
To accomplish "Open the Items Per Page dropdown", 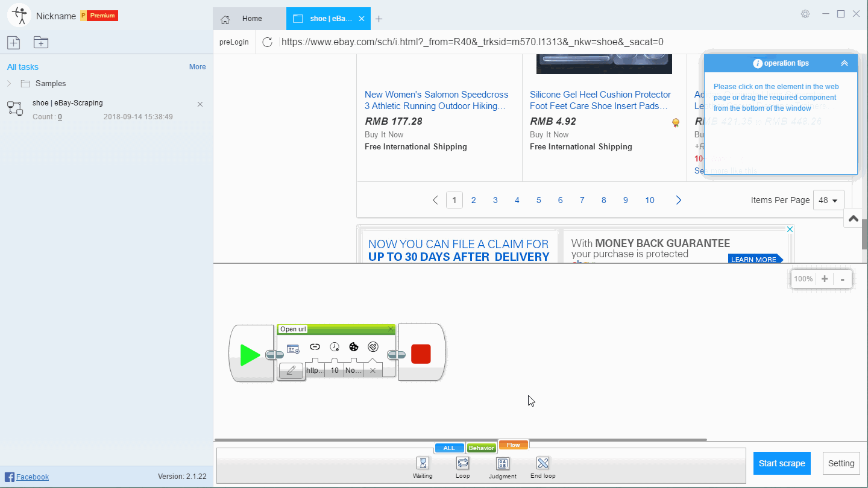I will coord(829,200).
